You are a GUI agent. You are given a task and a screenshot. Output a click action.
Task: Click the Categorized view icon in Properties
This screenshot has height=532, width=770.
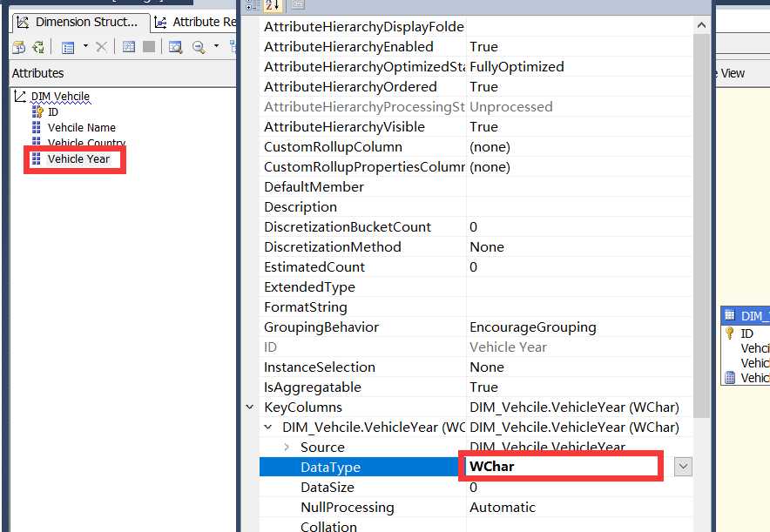(252, 5)
